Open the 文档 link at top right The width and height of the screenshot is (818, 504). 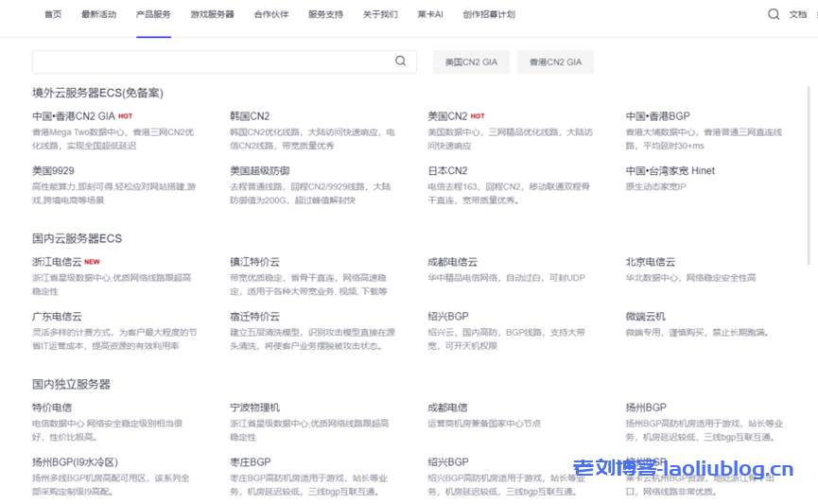[x=798, y=15]
